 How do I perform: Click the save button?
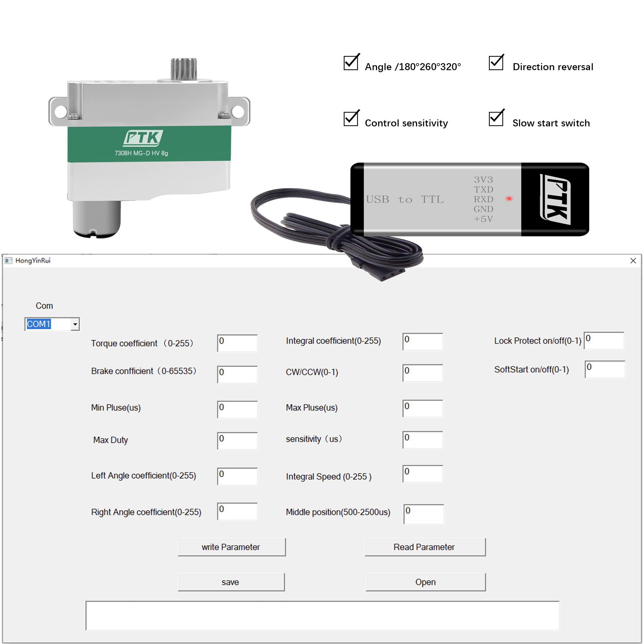(231, 582)
